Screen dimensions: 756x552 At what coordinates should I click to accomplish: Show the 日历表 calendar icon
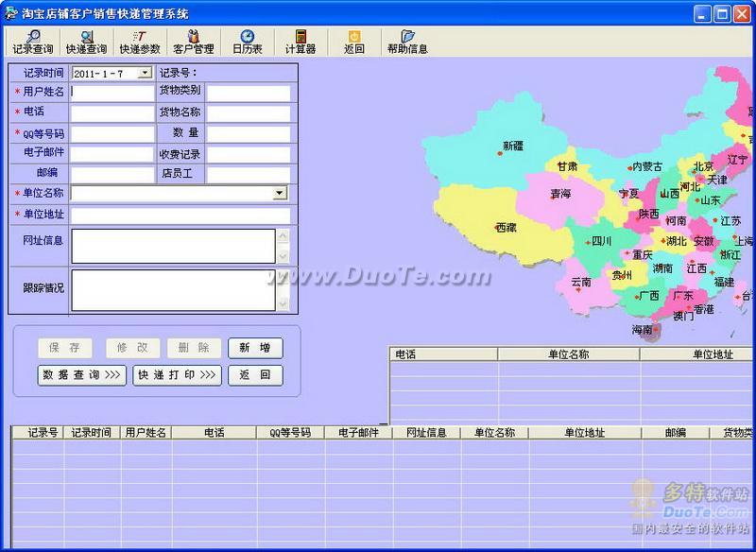(x=248, y=42)
